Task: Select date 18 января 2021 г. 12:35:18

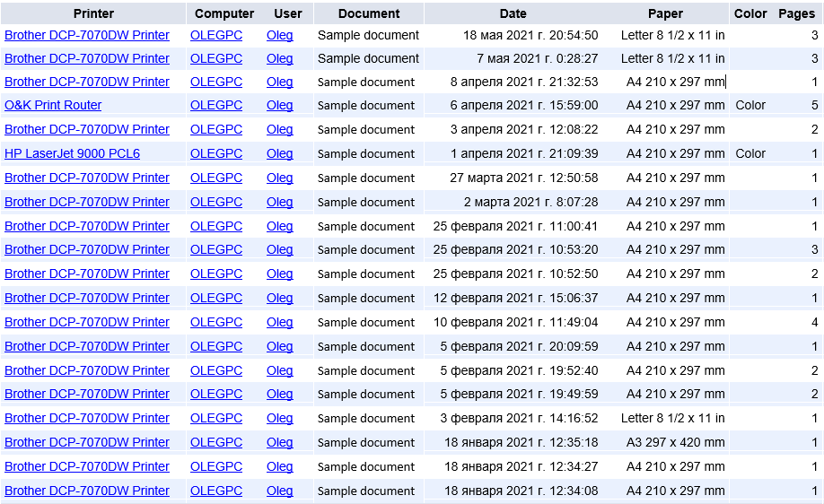Action: 522,442
